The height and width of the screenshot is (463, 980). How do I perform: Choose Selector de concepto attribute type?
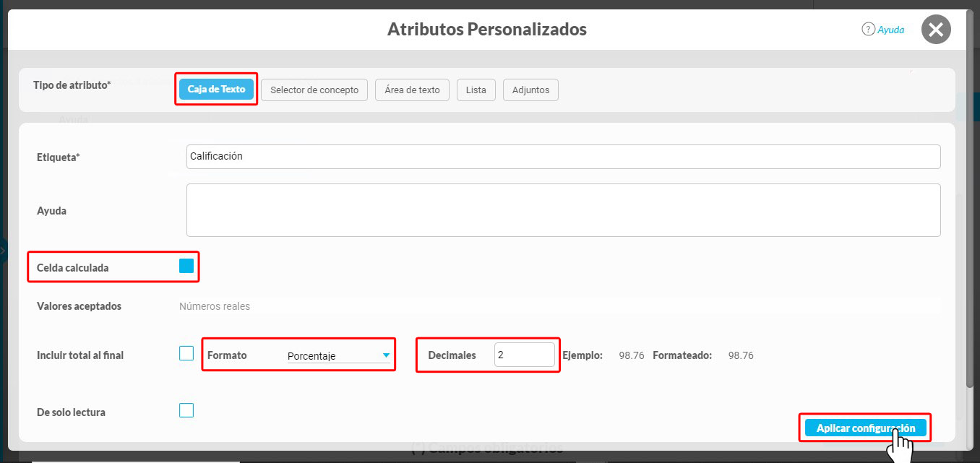click(314, 90)
